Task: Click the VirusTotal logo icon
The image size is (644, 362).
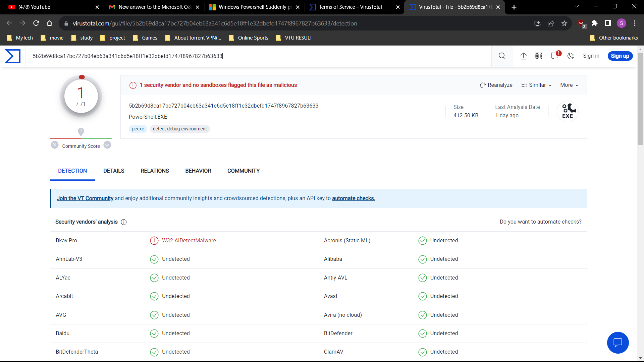Action: tap(12, 56)
